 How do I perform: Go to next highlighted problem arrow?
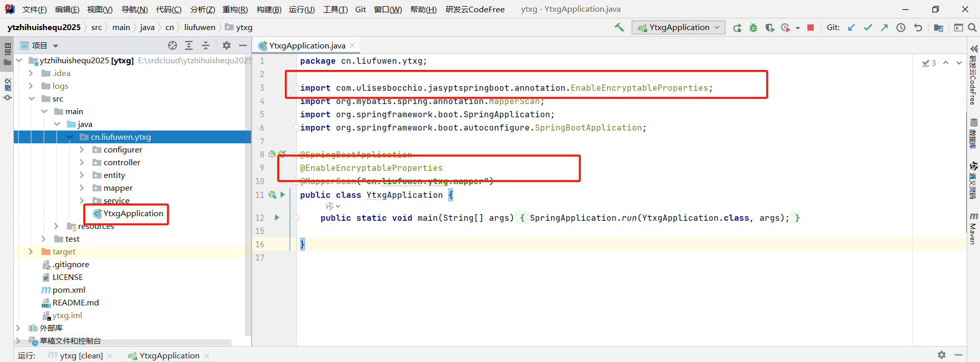(x=959, y=63)
